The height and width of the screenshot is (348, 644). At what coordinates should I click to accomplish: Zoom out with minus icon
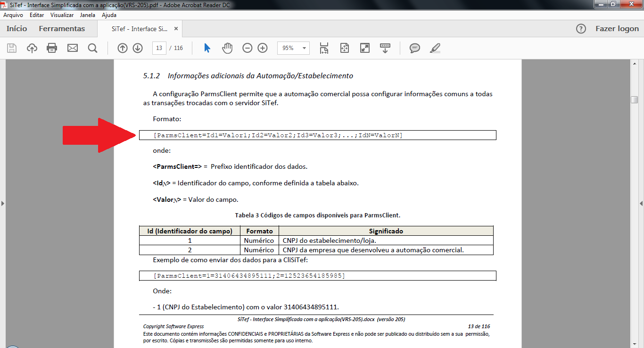click(x=248, y=48)
